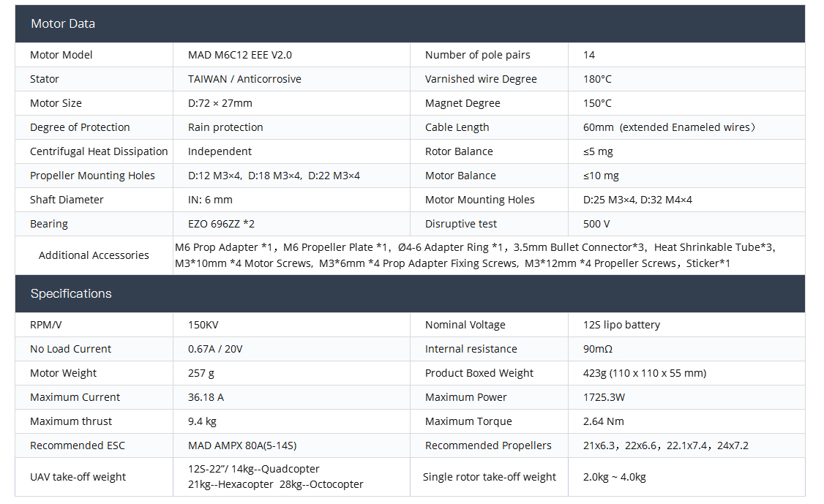This screenshot has width=824, height=504.
Task: Click the Recommended Propellers values cell
Action: click(665, 445)
